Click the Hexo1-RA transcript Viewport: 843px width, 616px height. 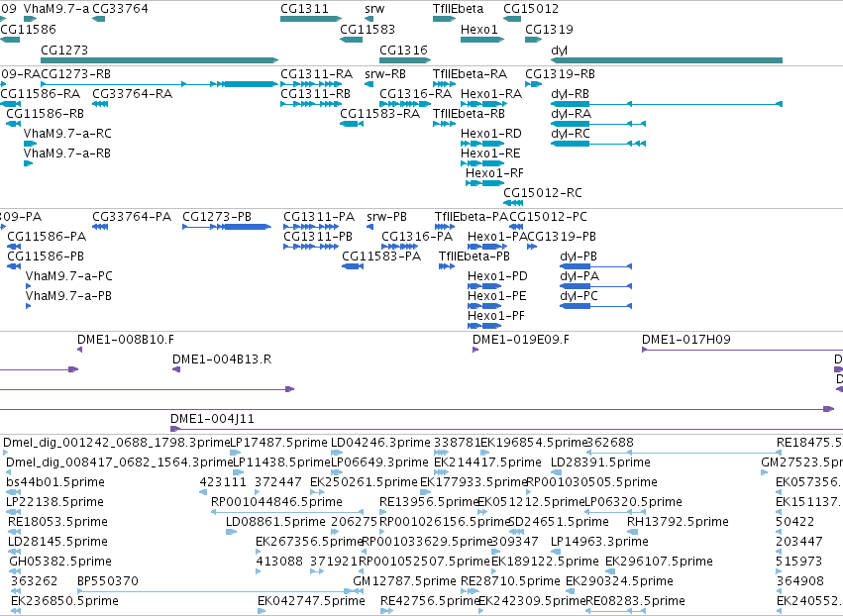click(482, 104)
